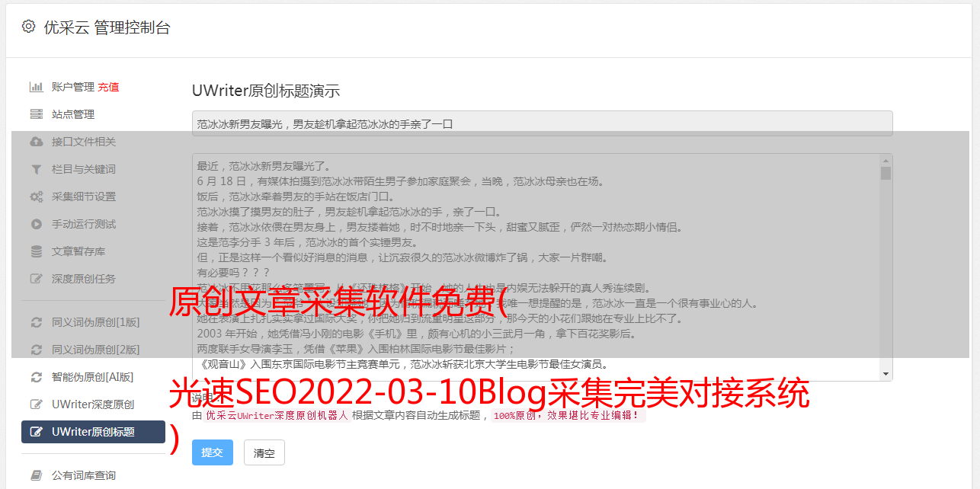
Task: Open 账户管理 bar chart icon
Action: [x=36, y=87]
